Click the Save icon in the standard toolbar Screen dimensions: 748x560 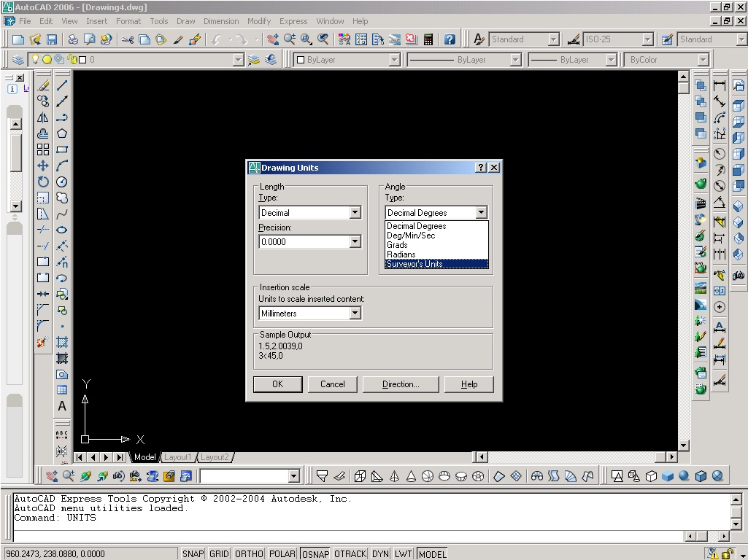coord(52,39)
